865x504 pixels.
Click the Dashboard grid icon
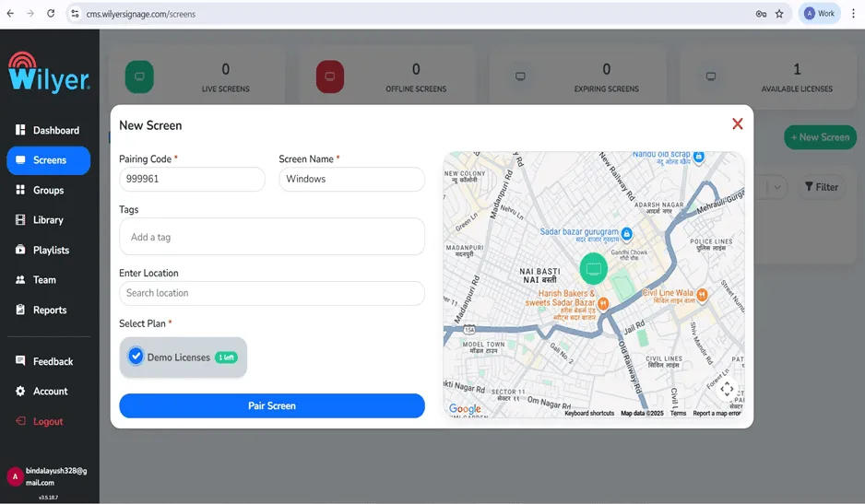click(20, 130)
